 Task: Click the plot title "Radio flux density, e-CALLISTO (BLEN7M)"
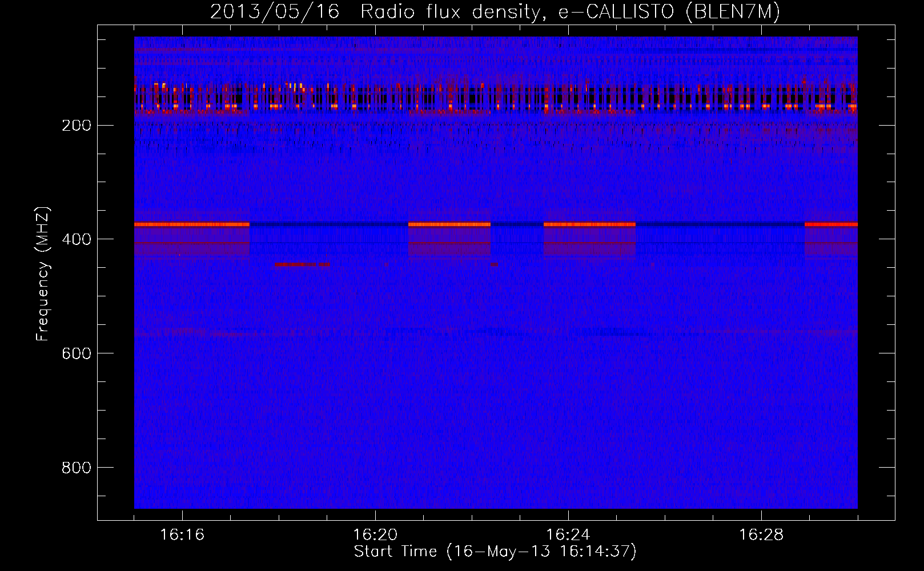(x=570, y=12)
